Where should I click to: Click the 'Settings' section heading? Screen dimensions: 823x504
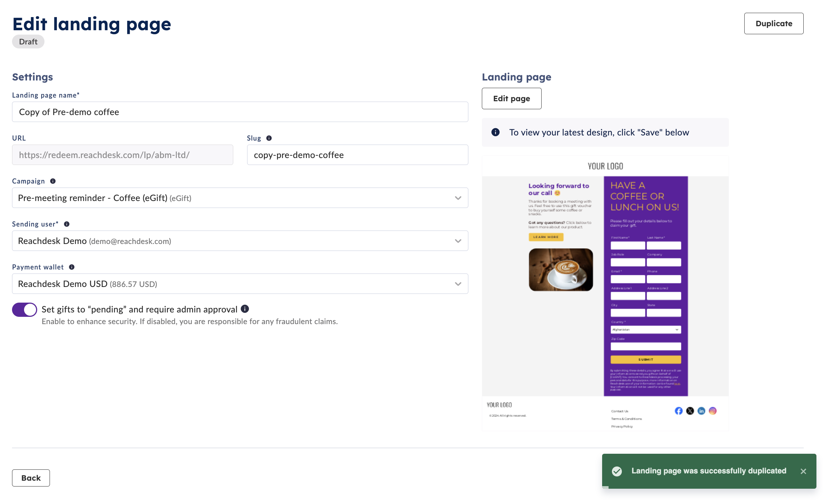click(x=32, y=77)
